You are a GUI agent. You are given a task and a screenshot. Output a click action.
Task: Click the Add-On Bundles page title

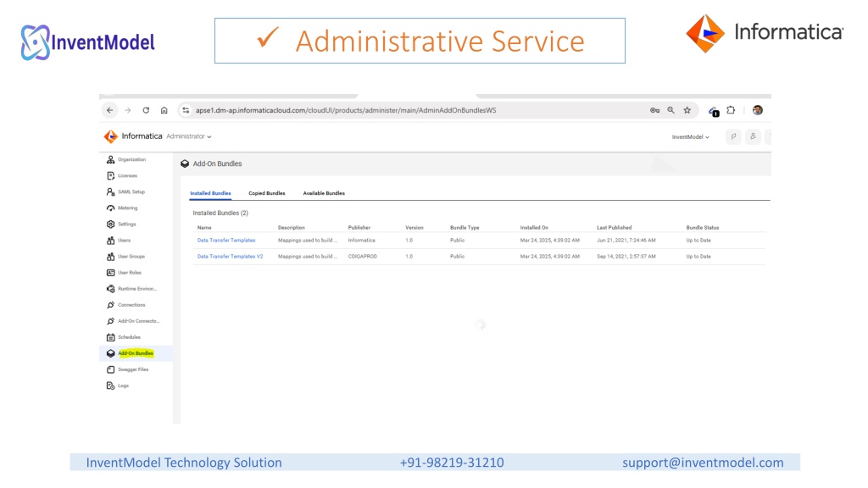click(217, 164)
